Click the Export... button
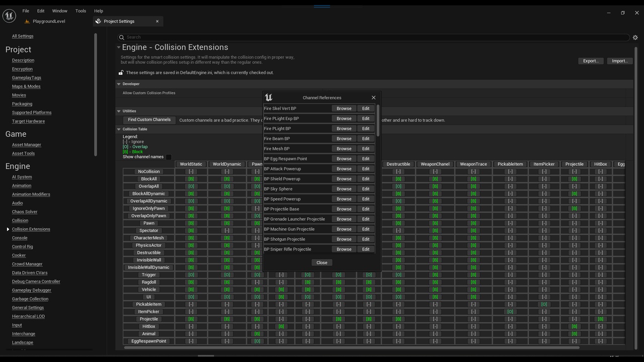 tap(591, 61)
